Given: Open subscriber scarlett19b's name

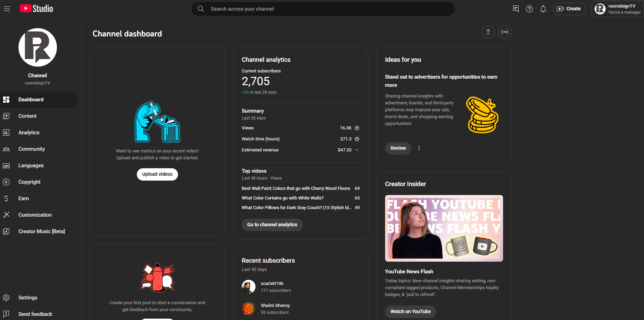Looking at the screenshot, I should pyautogui.click(x=272, y=284).
